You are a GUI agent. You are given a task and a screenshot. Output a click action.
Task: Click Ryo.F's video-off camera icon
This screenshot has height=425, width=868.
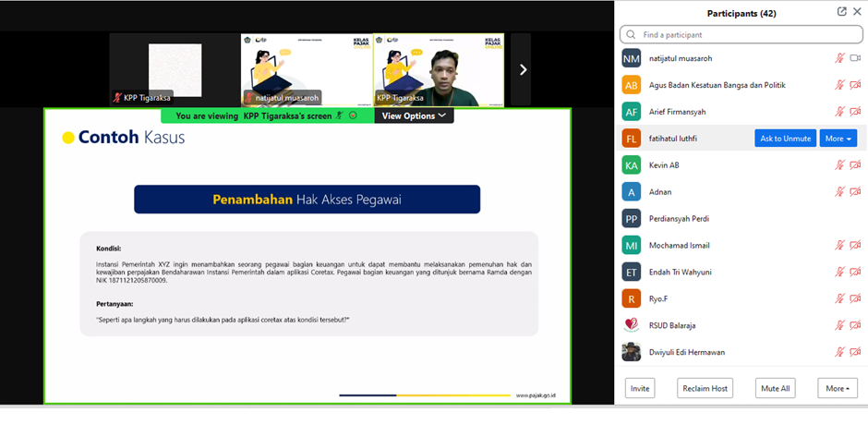click(x=855, y=298)
